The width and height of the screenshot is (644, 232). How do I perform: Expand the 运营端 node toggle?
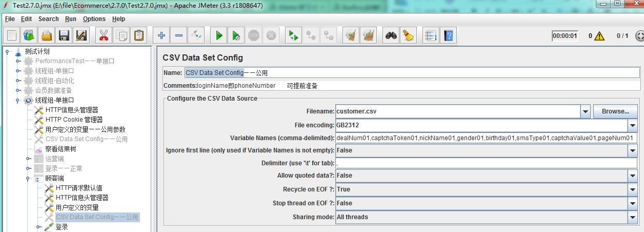coord(28,159)
